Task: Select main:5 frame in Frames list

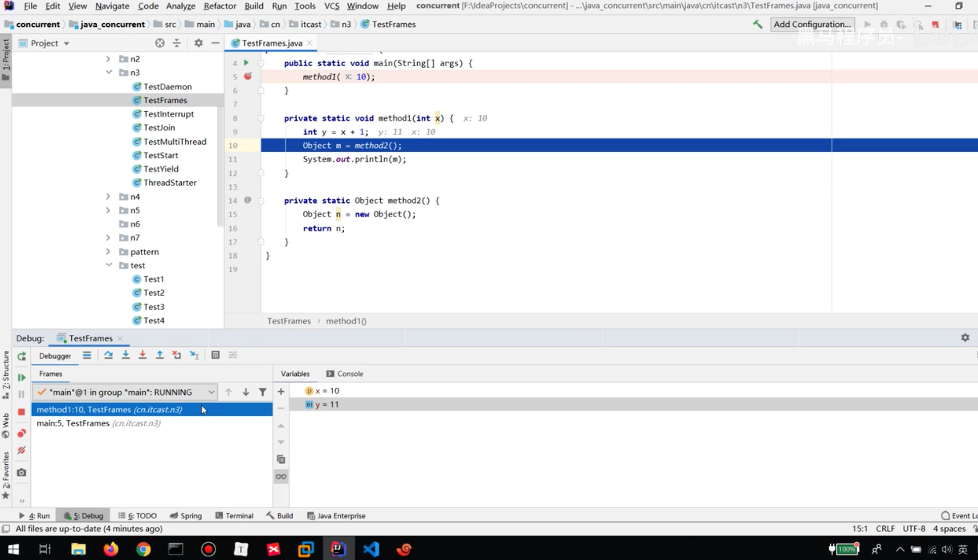Action: (98, 423)
